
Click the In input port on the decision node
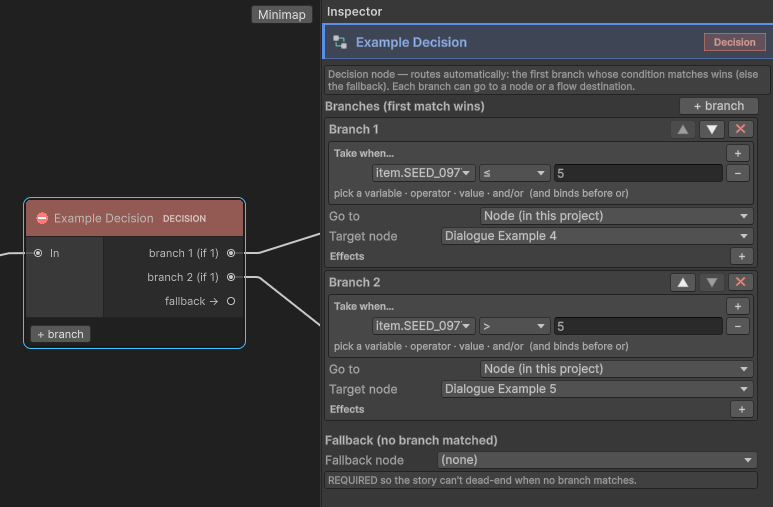point(38,253)
